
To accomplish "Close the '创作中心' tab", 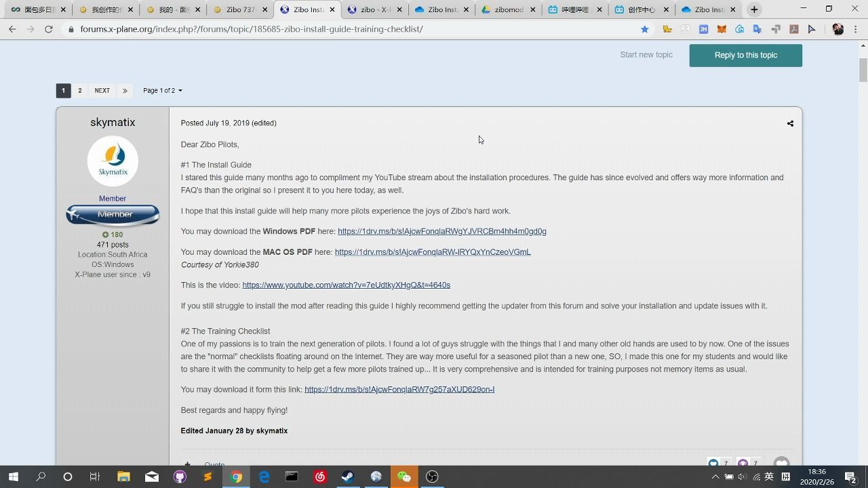I will [666, 9].
